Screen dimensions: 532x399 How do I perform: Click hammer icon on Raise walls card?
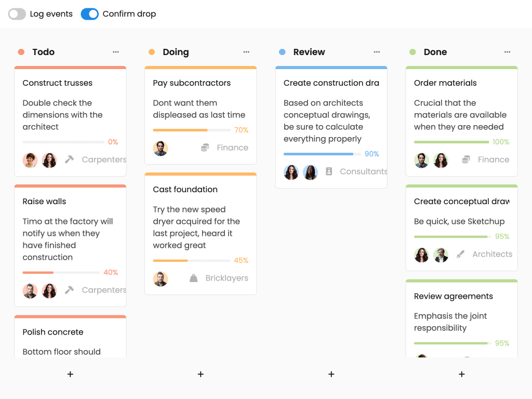(x=69, y=290)
